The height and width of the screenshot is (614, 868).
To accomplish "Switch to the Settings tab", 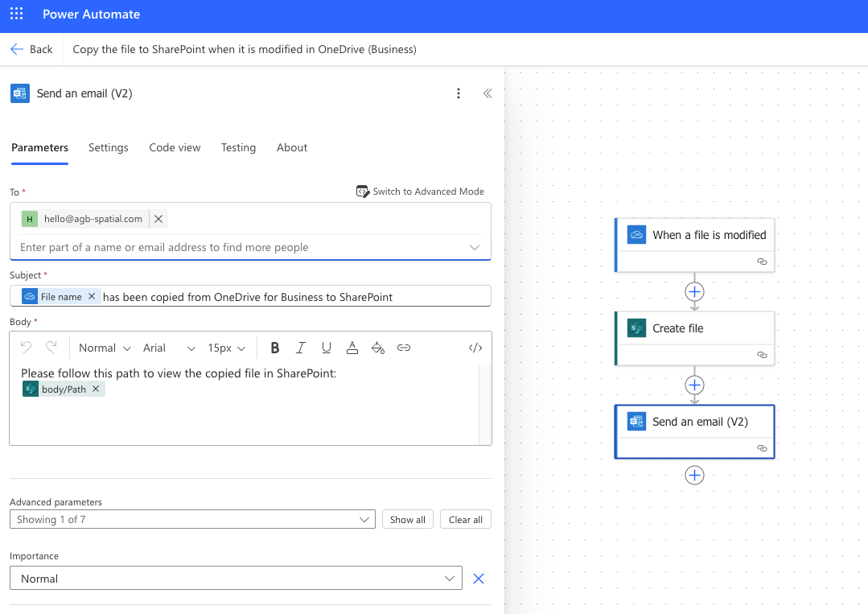I will pos(109,148).
